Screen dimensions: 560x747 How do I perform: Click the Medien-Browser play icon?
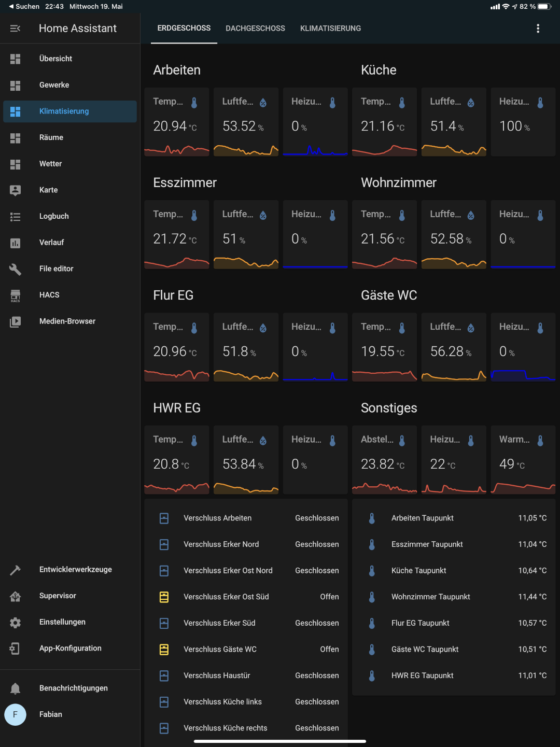(x=15, y=321)
